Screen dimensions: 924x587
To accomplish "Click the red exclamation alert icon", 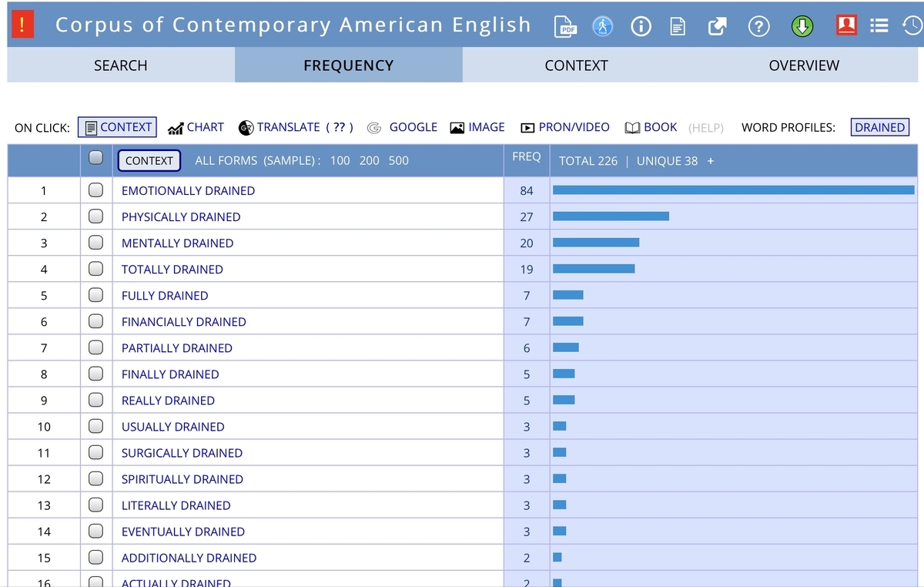I will [22, 25].
